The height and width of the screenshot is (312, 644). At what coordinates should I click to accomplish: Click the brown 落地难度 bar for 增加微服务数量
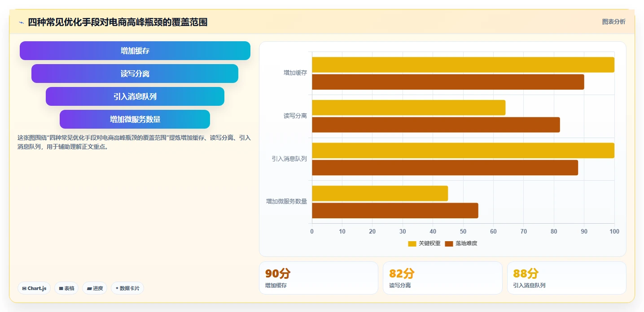(395, 211)
